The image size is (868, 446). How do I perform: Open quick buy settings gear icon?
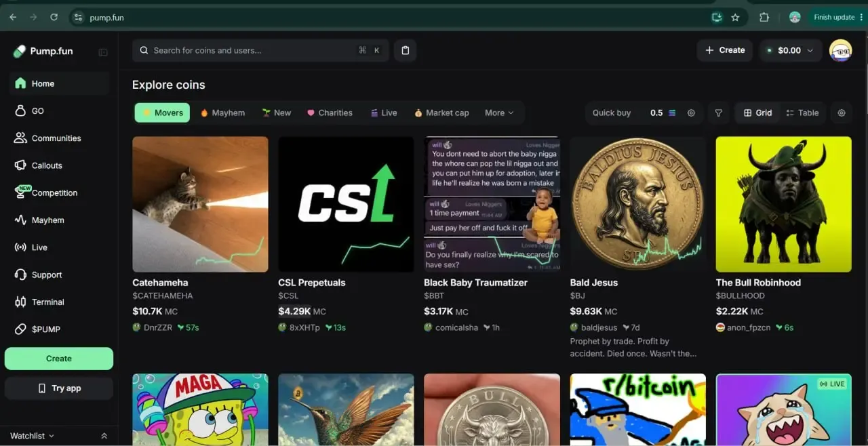[691, 113]
